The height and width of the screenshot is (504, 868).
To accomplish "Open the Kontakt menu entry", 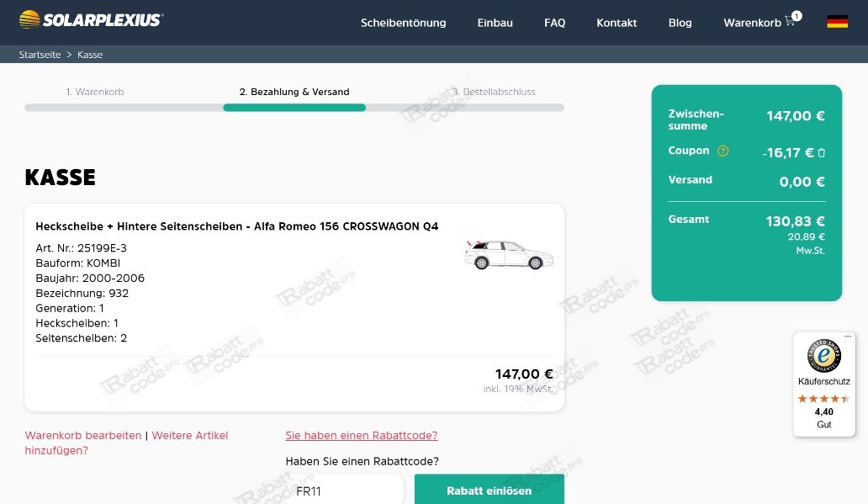I will [x=617, y=23].
